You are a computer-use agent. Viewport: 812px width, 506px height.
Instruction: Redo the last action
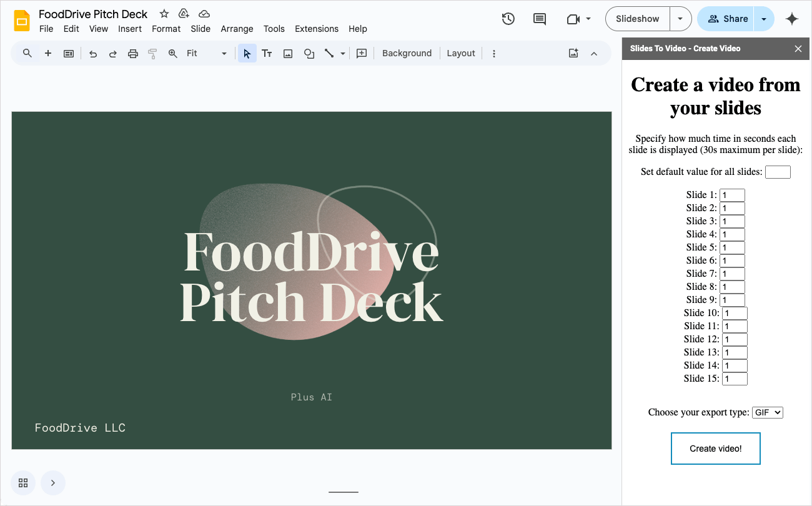point(113,53)
